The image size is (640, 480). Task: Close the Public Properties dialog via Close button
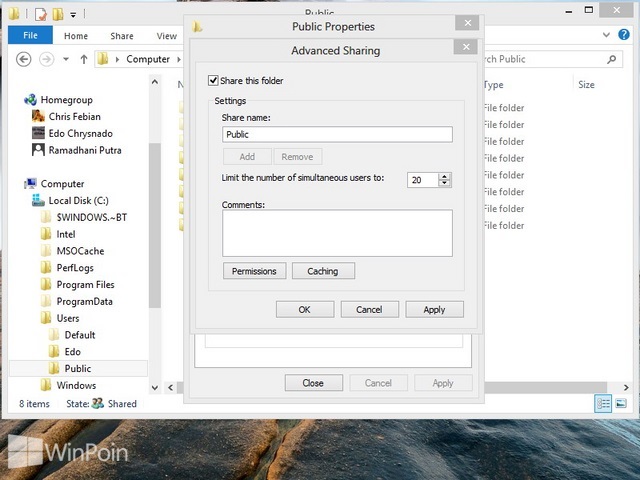(x=313, y=383)
